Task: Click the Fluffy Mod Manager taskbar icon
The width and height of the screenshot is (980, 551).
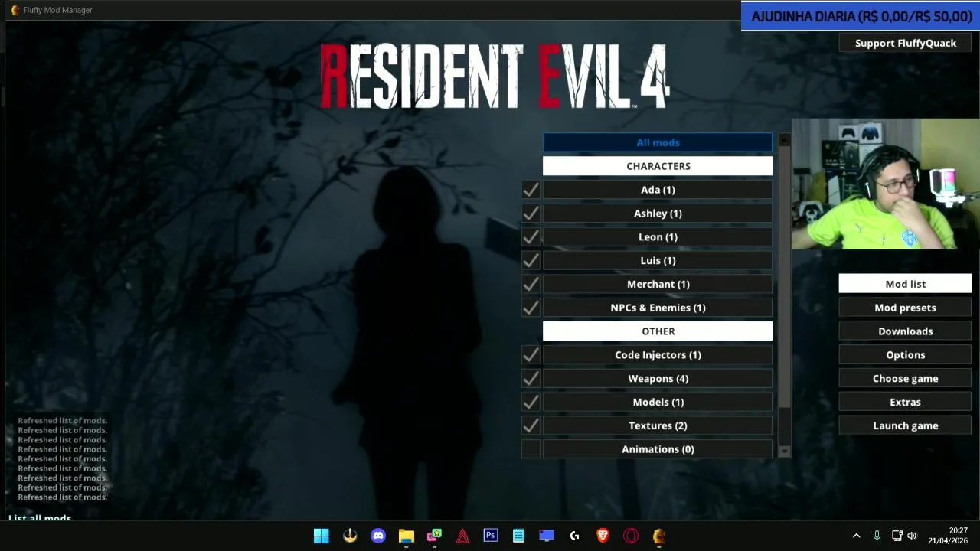Action: click(x=659, y=536)
